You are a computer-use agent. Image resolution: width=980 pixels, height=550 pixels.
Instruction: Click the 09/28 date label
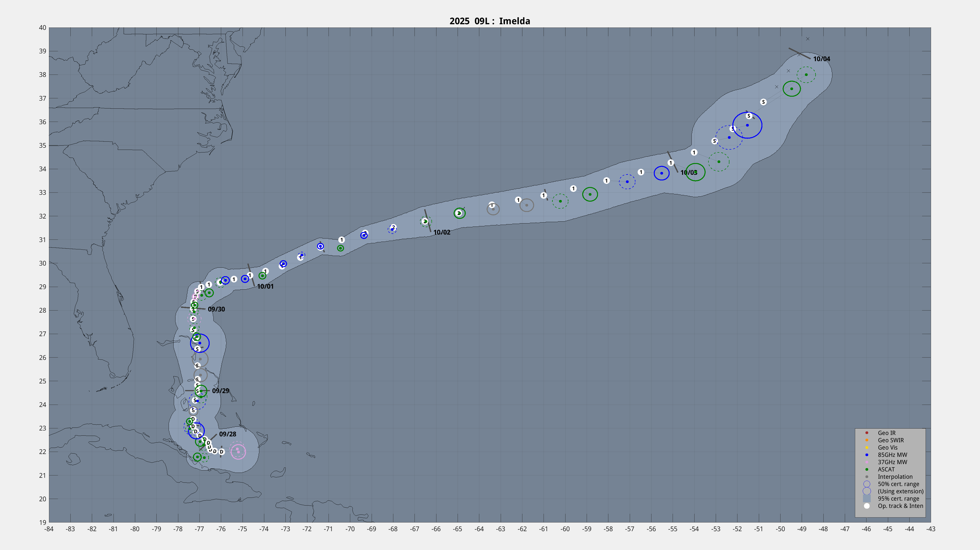pyautogui.click(x=228, y=434)
